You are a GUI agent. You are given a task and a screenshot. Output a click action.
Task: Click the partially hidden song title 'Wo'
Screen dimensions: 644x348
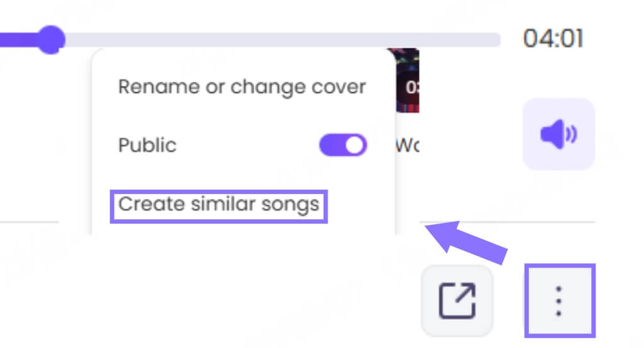click(x=407, y=146)
